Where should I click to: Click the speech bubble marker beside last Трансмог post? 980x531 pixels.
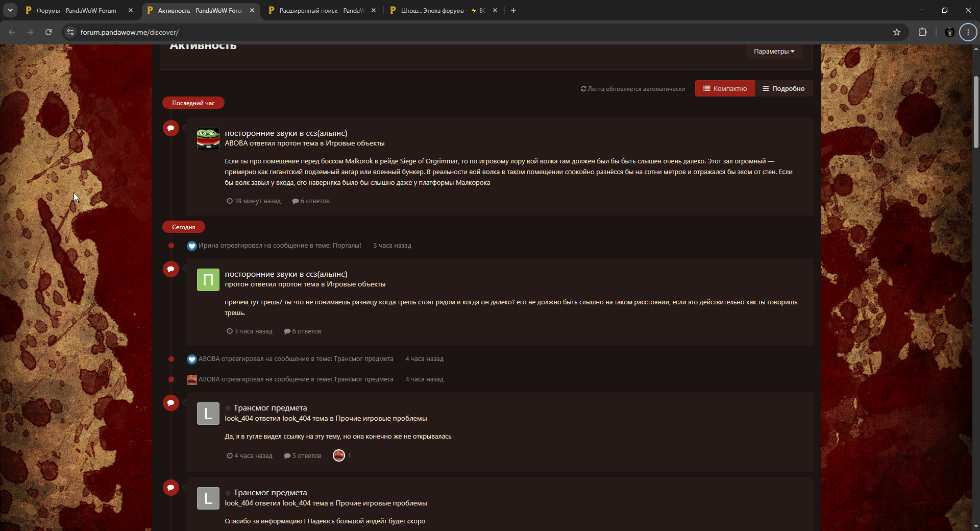pyautogui.click(x=171, y=488)
